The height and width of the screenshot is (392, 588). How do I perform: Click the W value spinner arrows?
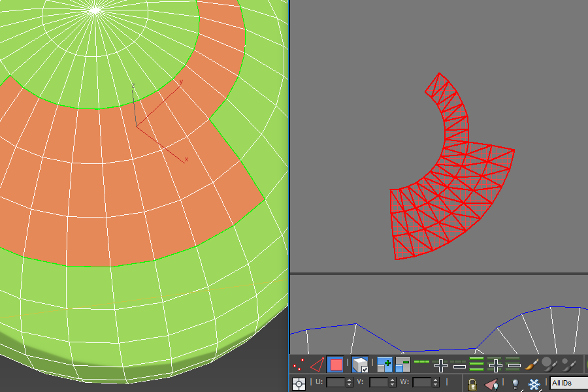(435, 382)
